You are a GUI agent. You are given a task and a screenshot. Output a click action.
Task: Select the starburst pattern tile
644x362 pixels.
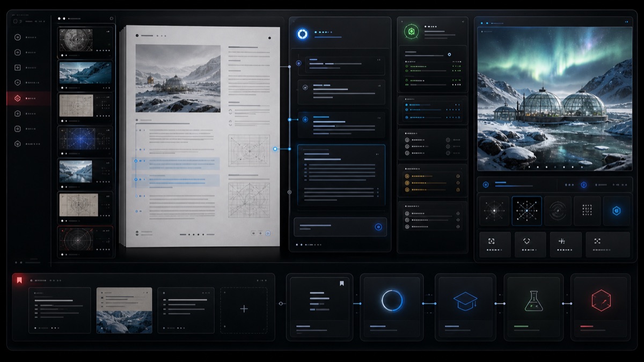pos(494,211)
